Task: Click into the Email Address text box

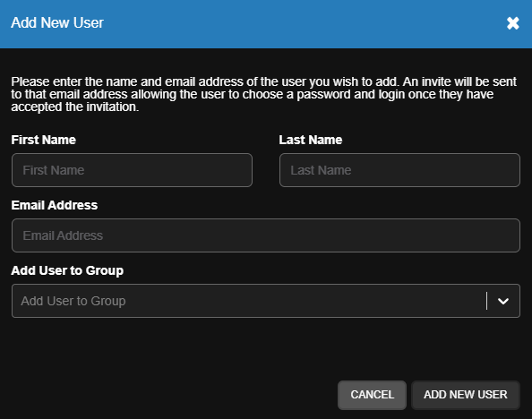Action: pyautogui.click(x=266, y=235)
